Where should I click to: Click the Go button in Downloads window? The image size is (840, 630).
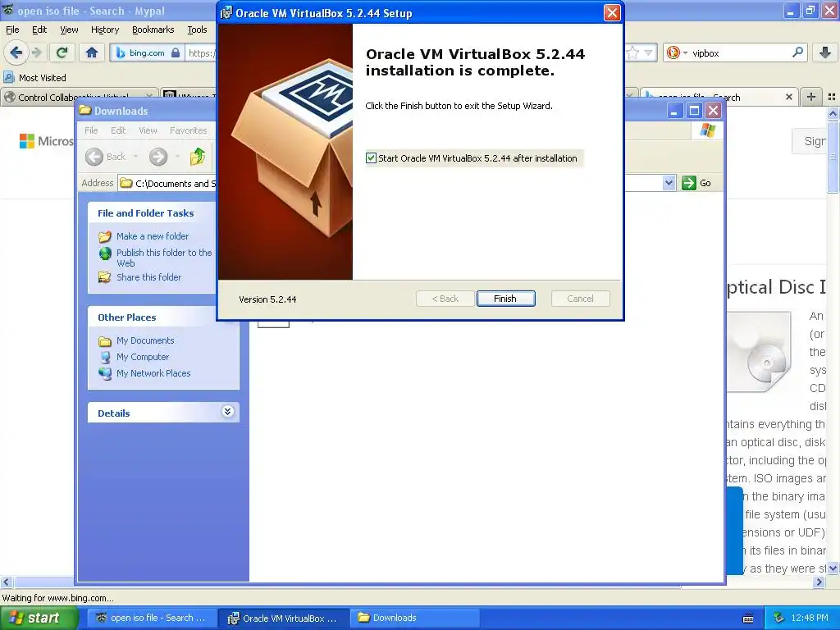(x=696, y=183)
